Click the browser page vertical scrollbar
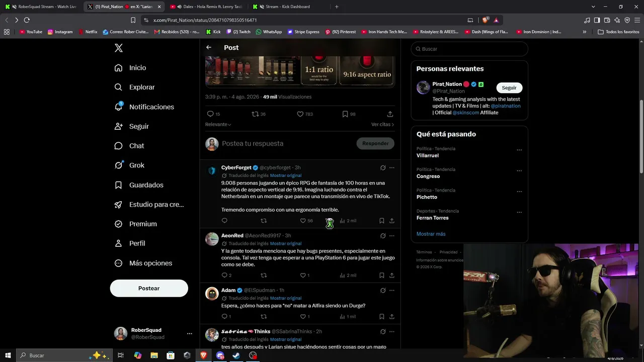Image resolution: width=644 pixels, height=362 pixels. point(641,137)
